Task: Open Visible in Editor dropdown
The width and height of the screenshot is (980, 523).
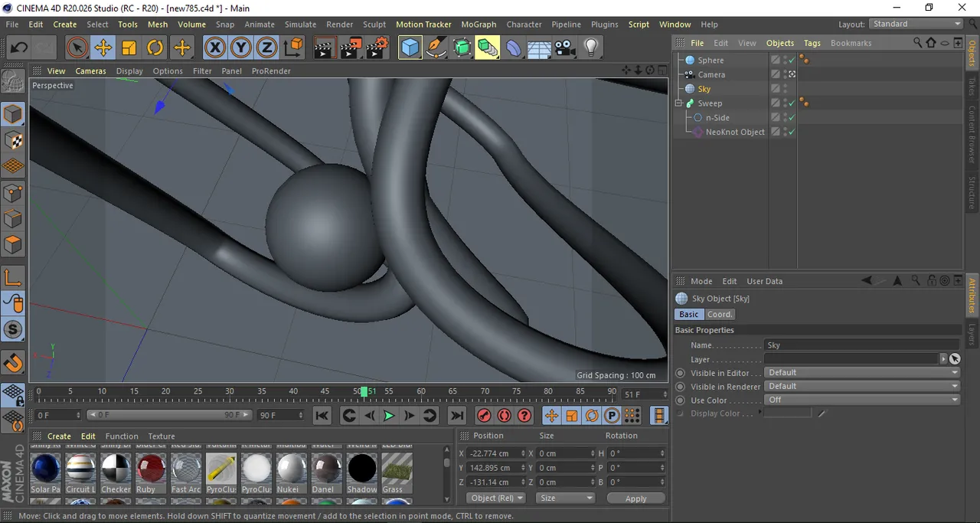Action: click(862, 373)
